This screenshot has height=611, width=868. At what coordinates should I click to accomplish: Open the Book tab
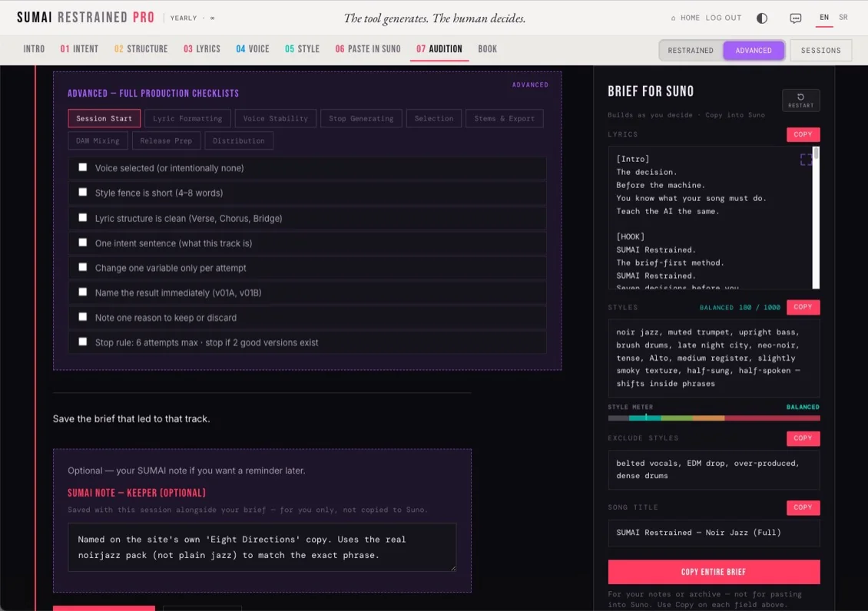pos(487,49)
